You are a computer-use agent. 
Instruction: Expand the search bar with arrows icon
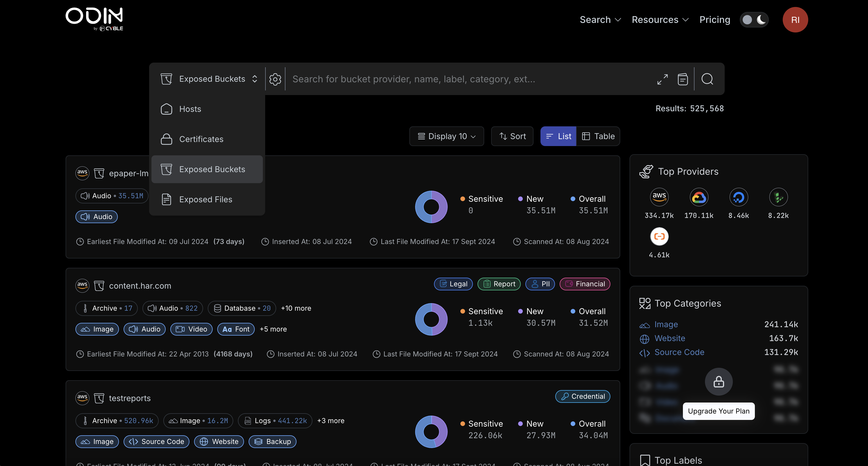[662, 79]
